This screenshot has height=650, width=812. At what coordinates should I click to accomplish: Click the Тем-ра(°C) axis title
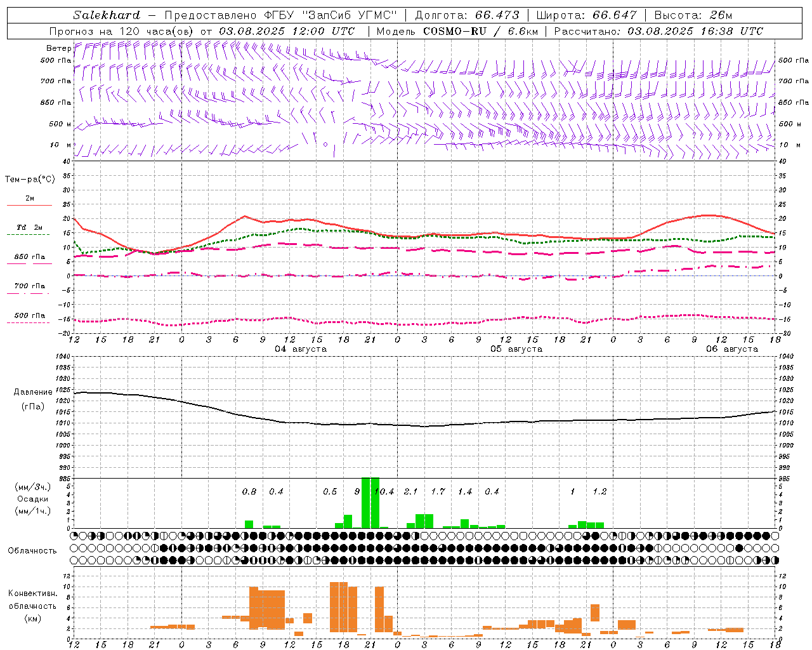click(x=30, y=180)
